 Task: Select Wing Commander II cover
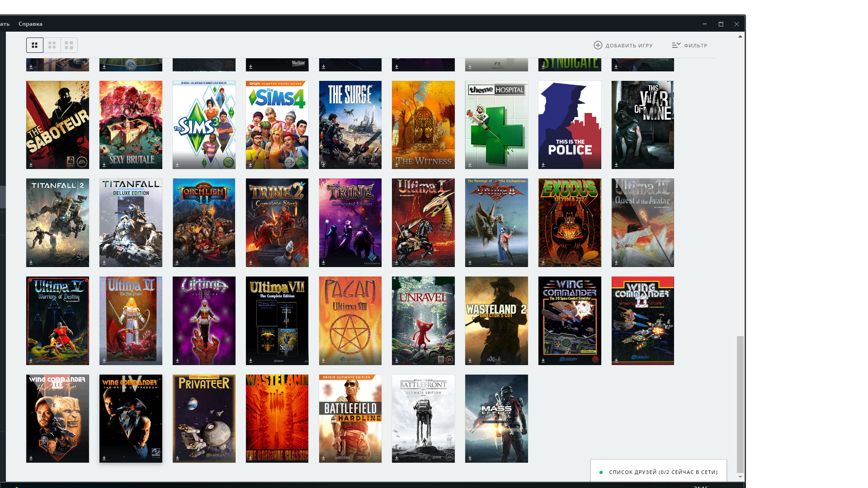(643, 321)
